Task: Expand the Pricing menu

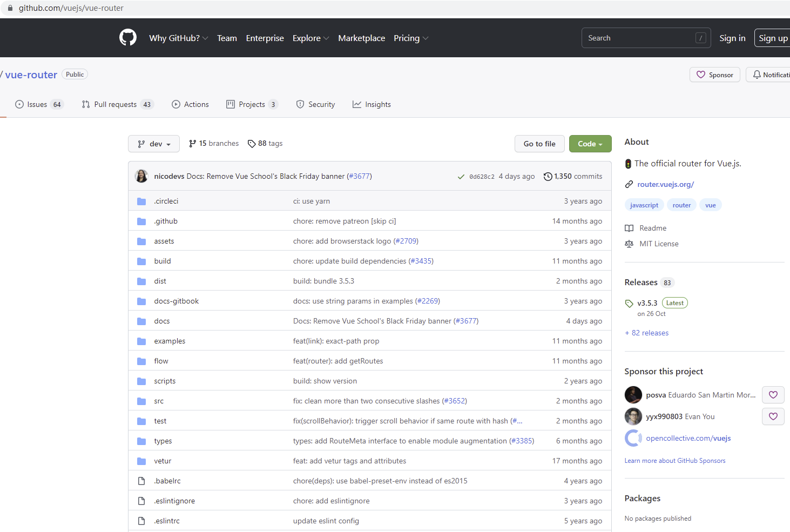Action: pyautogui.click(x=411, y=38)
